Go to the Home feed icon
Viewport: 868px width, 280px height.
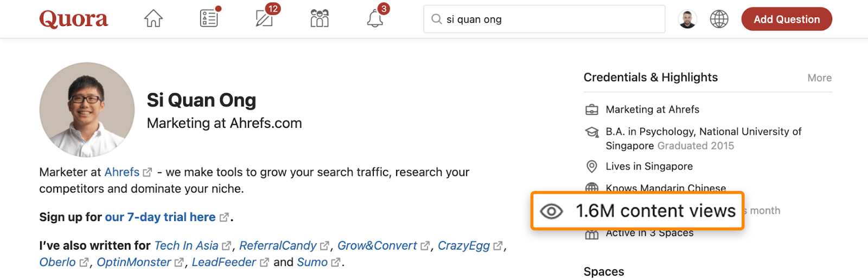154,19
